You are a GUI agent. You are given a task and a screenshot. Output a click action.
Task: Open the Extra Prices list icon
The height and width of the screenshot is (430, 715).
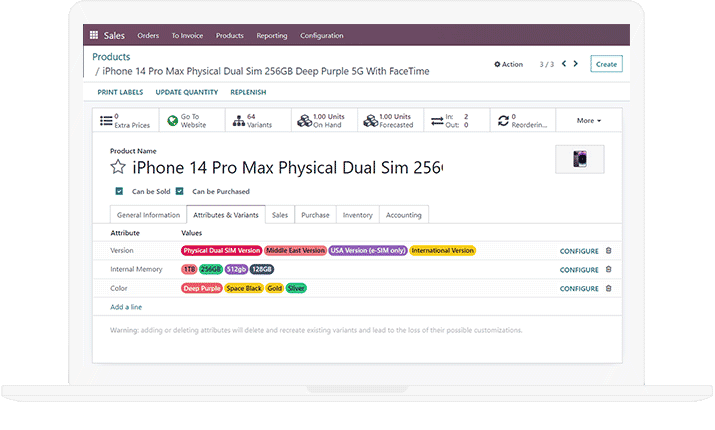point(107,120)
